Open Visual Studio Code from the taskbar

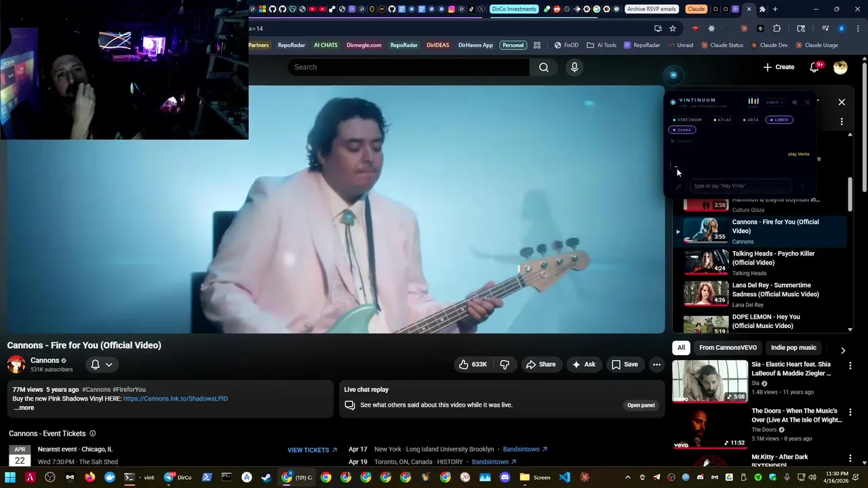pos(564,477)
